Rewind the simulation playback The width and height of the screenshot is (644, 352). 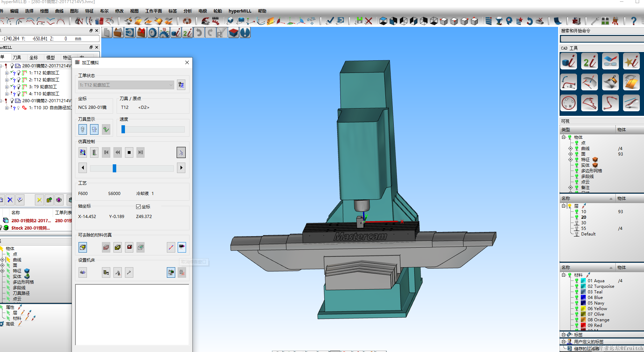point(118,152)
